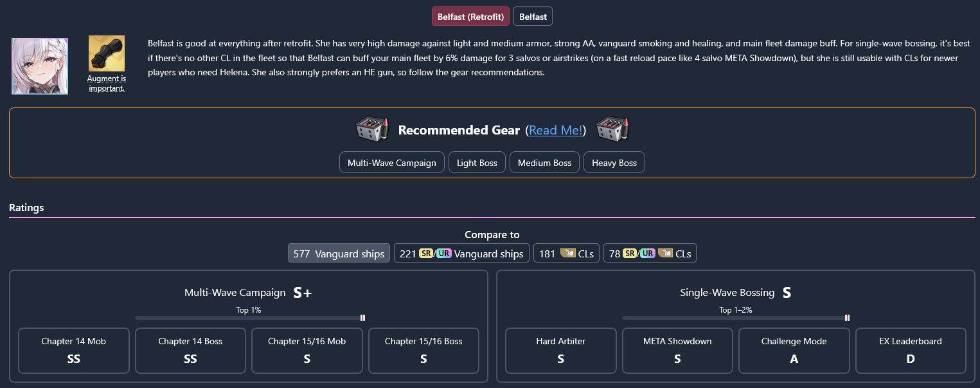Click Single-Wave Bossing Top 1–2% bar
The height and width of the screenshot is (388, 980).
click(x=736, y=318)
